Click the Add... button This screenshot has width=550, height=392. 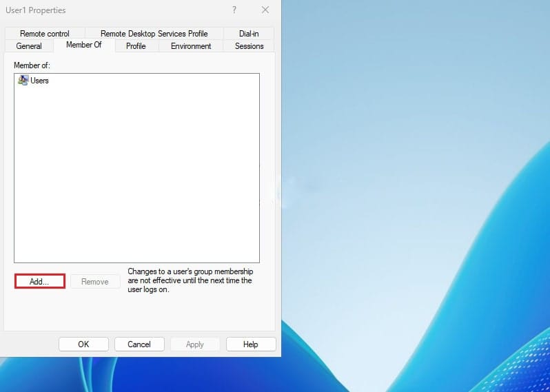click(x=40, y=282)
